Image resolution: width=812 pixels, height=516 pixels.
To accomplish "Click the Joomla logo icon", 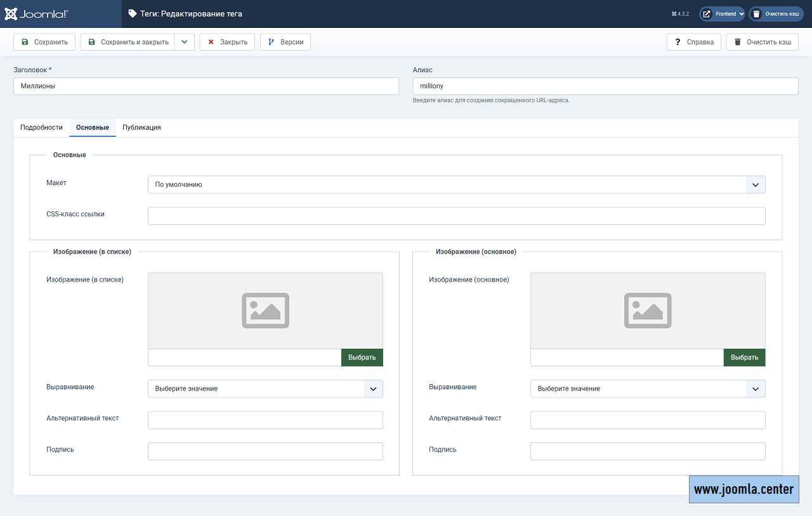I will point(11,13).
